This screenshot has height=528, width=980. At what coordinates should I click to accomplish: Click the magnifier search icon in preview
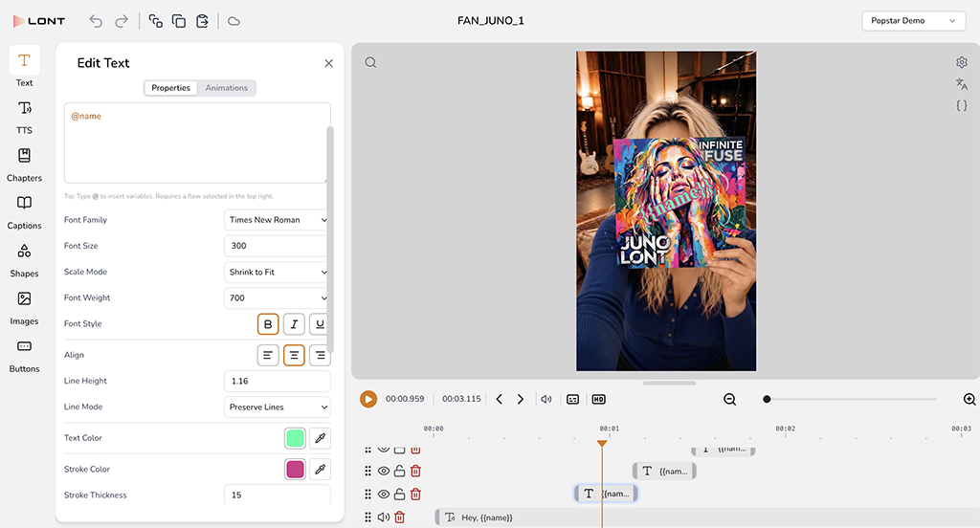[370, 62]
